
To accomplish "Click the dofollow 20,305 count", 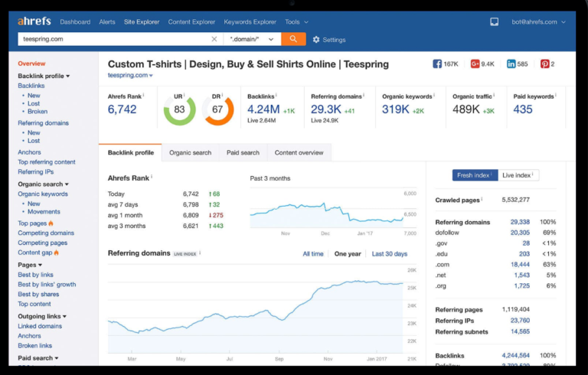I will pyautogui.click(x=520, y=233).
